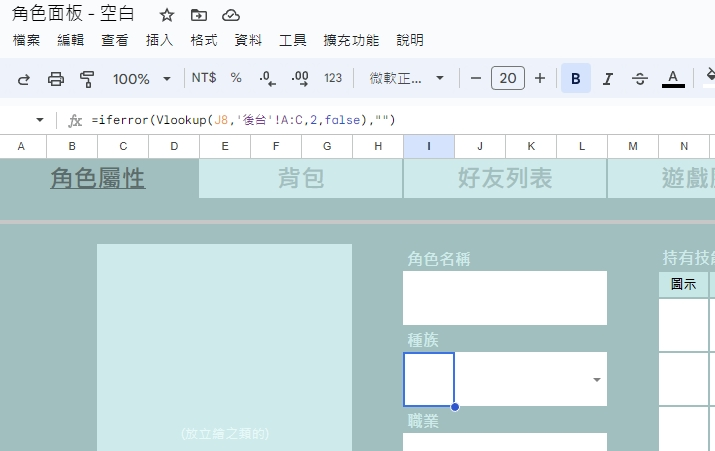Click the fx function icon
Viewport: 715px width, 451px height.
(74, 121)
